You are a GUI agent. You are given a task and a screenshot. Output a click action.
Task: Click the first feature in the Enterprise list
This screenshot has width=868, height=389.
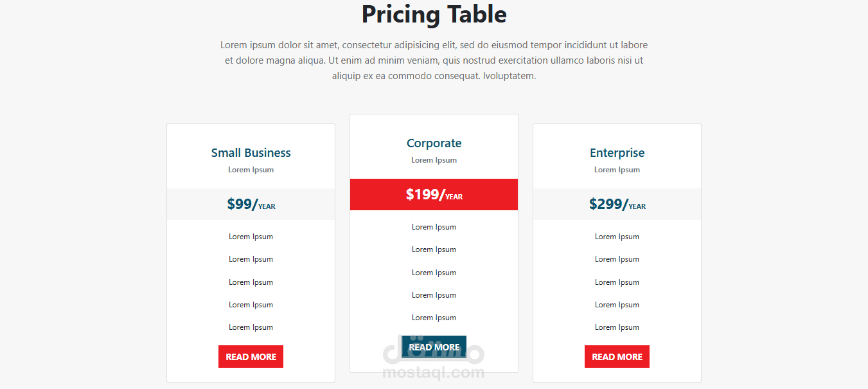[617, 237]
